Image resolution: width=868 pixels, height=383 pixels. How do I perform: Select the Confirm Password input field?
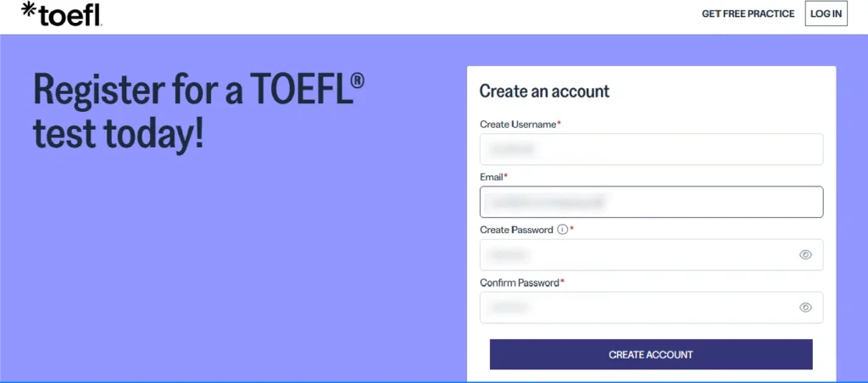click(636, 307)
